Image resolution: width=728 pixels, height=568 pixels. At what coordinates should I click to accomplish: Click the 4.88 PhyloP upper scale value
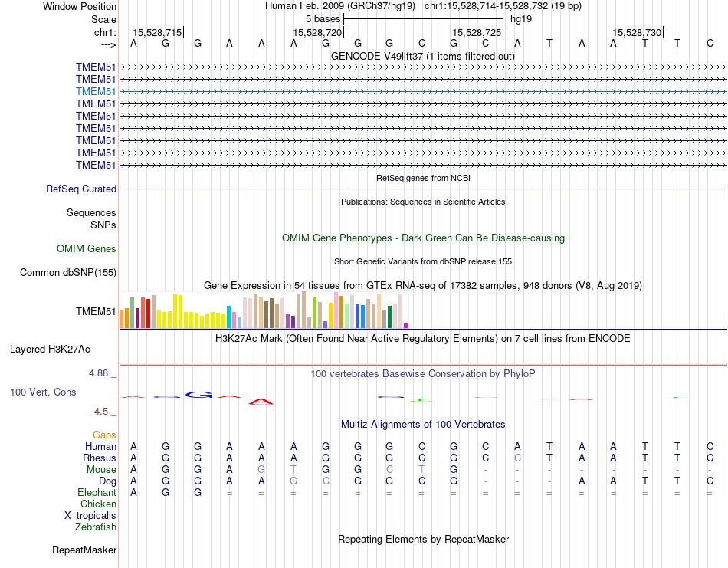98,373
